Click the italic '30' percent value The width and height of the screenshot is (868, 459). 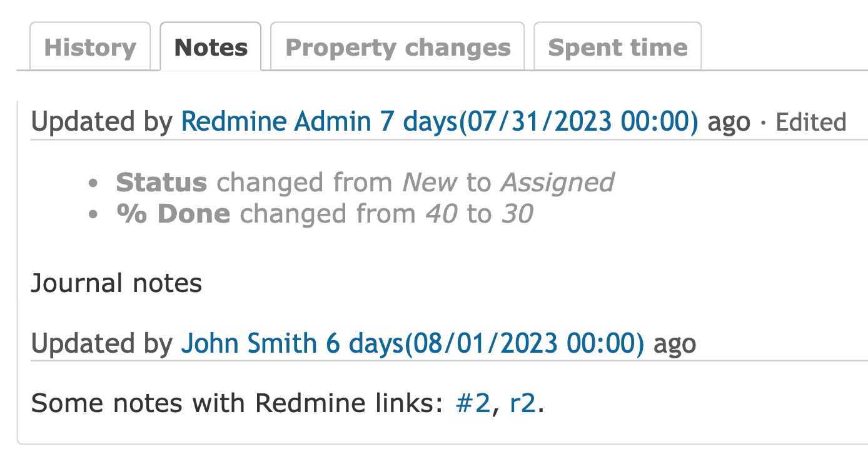tap(517, 214)
